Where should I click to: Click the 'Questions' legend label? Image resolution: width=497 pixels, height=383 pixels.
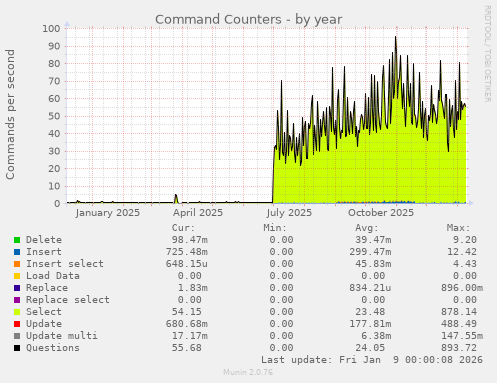[53, 348]
